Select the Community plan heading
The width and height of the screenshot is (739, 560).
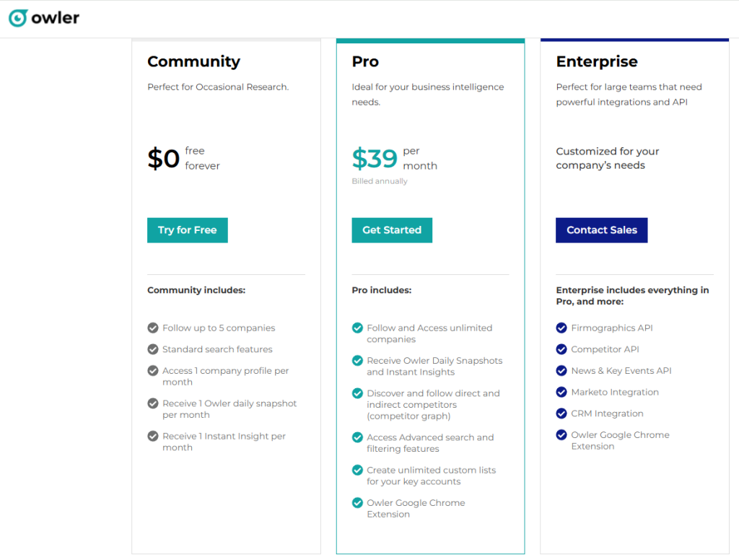pyautogui.click(x=193, y=61)
